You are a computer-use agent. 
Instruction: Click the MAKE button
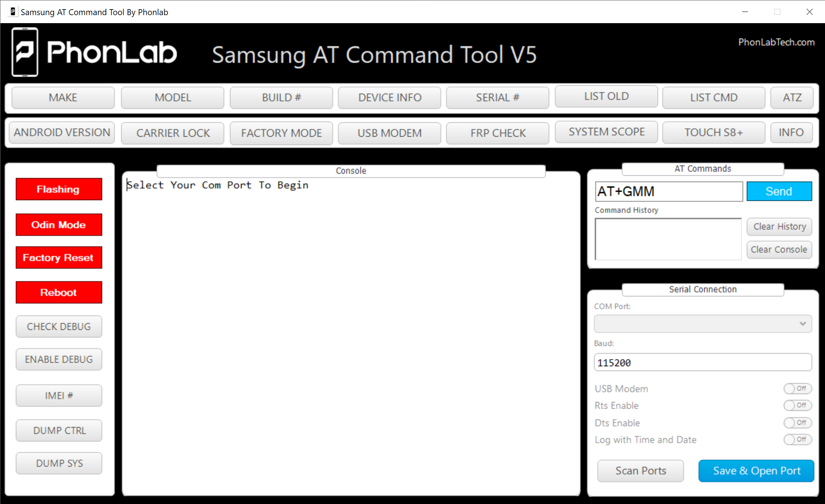point(63,98)
